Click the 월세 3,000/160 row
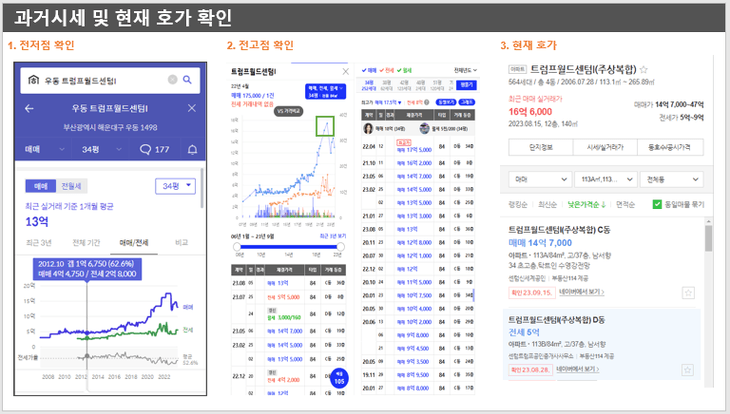This screenshot has height=414, width=730. 289,314
